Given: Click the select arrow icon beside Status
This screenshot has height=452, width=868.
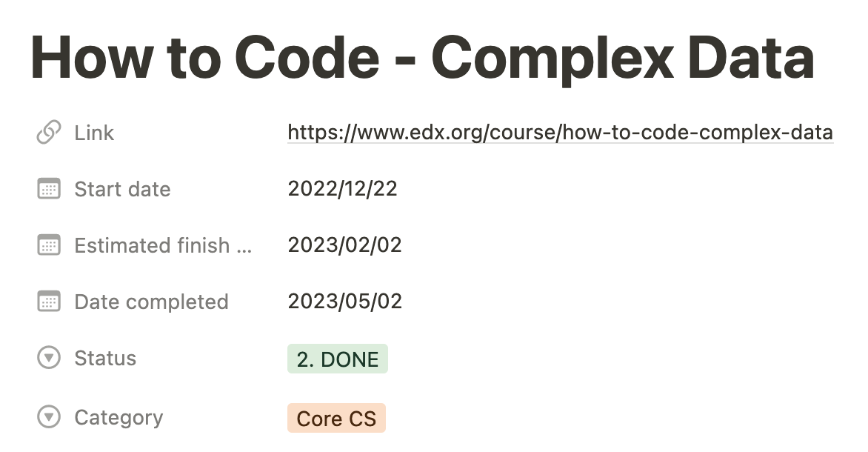Looking at the screenshot, I should [x=49, y=358].
